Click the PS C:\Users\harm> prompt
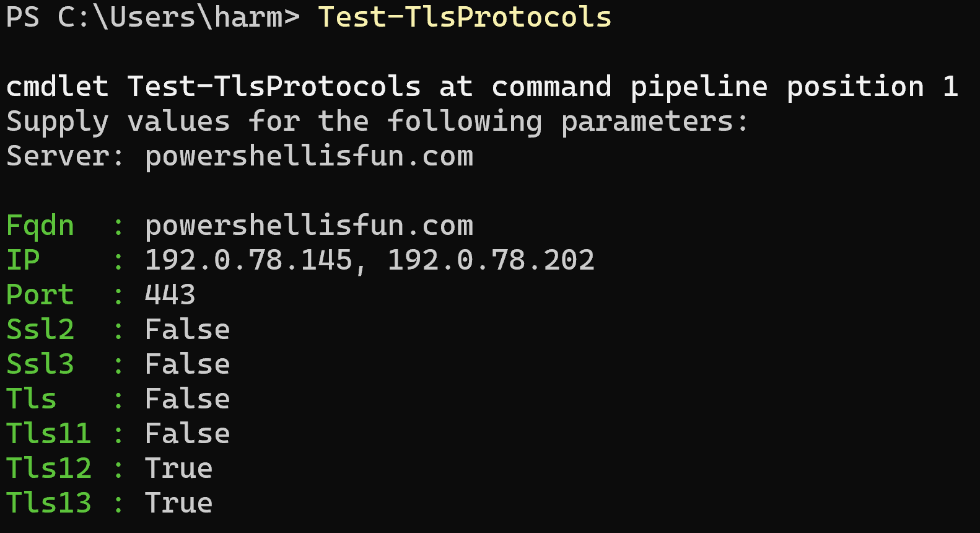This screenshot has width=980, height=533. (152, 17)
